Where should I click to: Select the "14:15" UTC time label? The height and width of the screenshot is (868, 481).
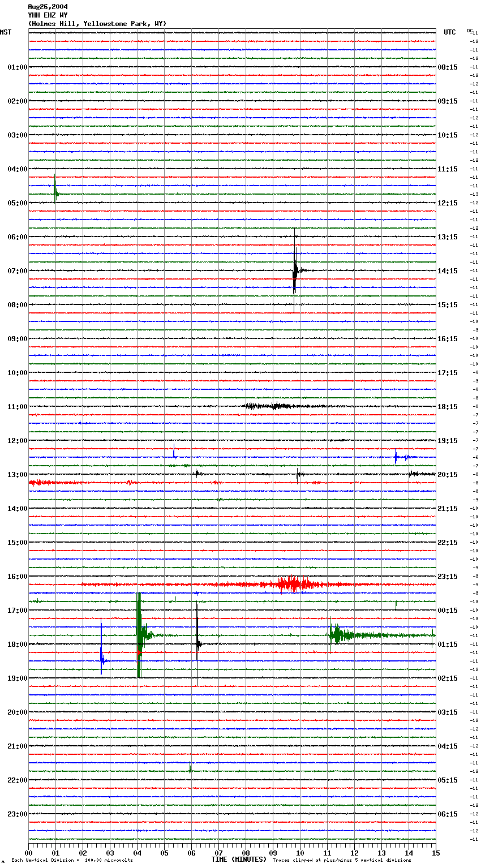[x=448, y=271]
